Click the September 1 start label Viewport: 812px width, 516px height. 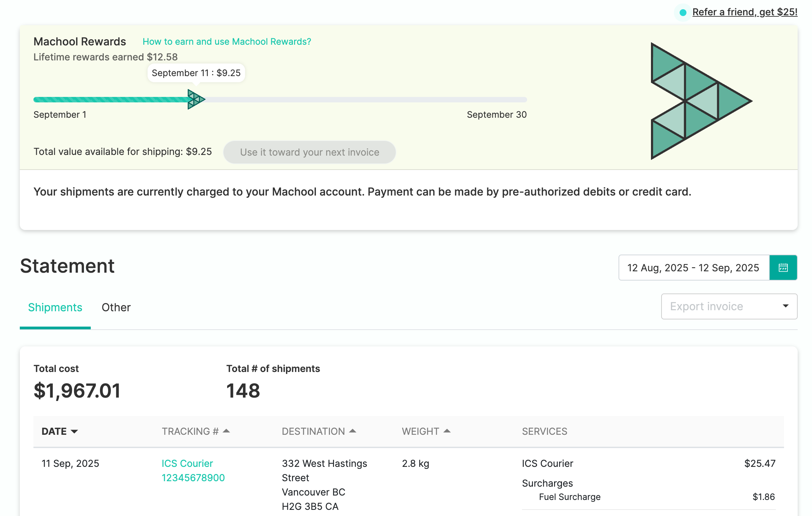[x=60, y=115]
